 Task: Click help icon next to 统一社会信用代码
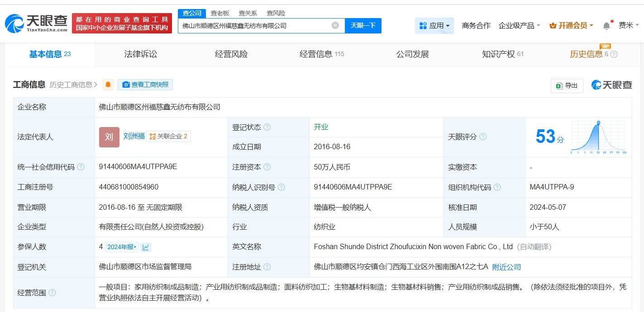pos(81,167)
